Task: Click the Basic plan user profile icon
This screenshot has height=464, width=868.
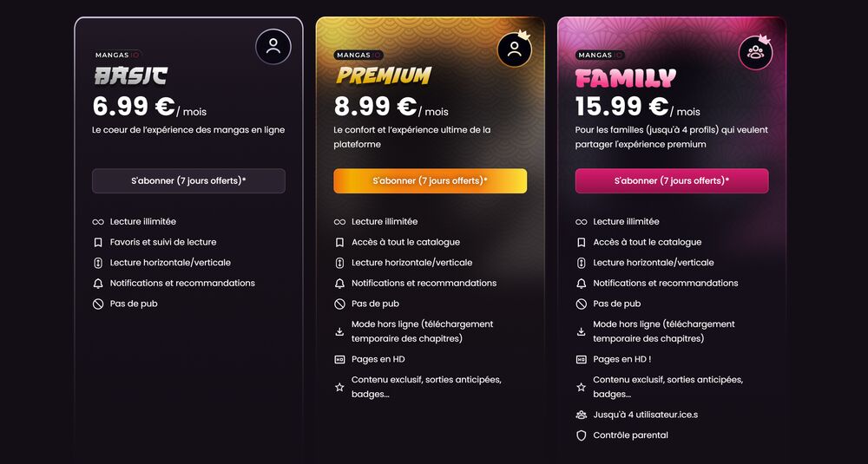Action: [x=273, y=47]
